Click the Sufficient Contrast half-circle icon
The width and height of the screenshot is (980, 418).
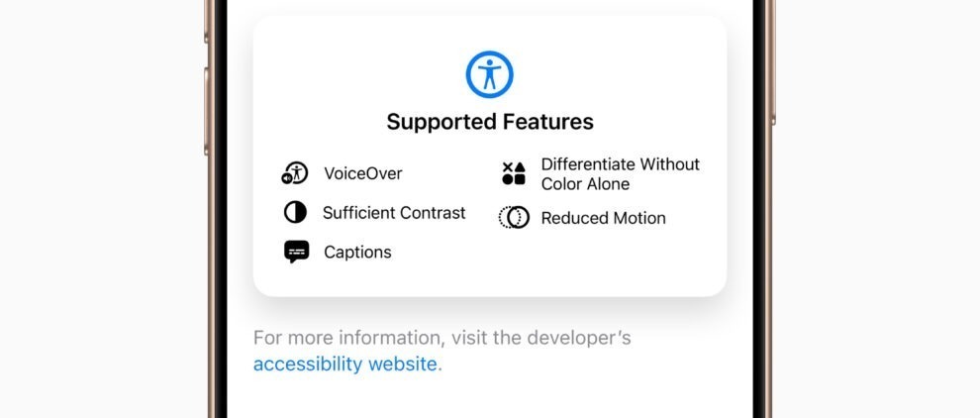(295, 213)
